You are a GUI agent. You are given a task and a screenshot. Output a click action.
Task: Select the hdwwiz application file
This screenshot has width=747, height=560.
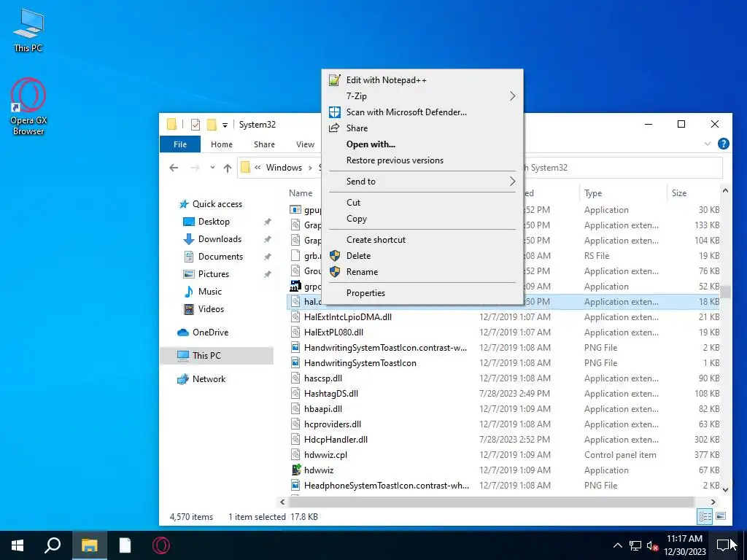click(x=319, y=470)
